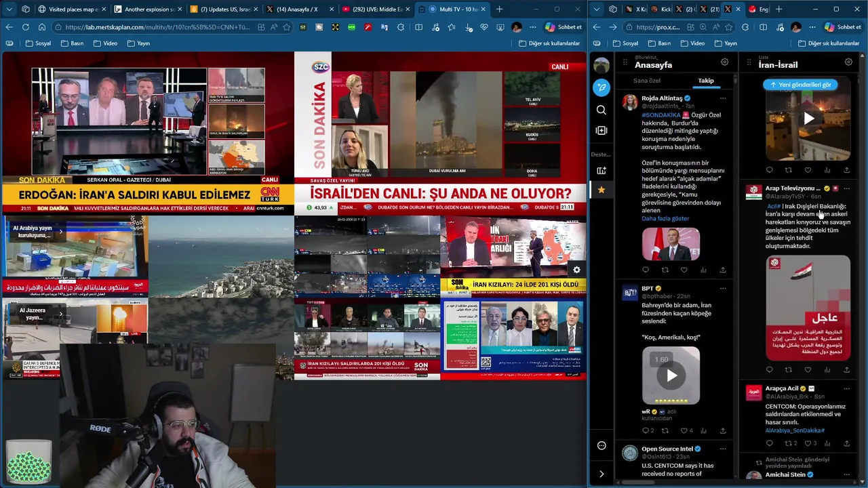Play the video at top of İran-İsrail column

tap(808, 118)
